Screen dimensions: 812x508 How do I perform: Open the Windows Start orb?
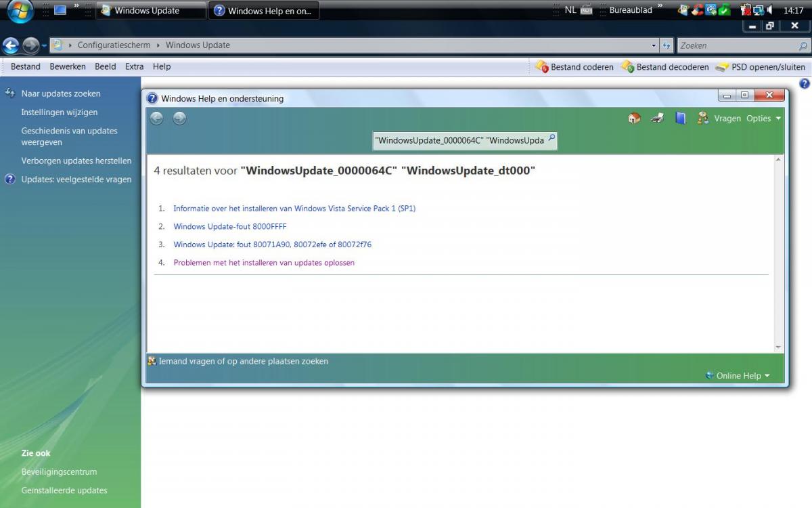(x=20, y=11)
